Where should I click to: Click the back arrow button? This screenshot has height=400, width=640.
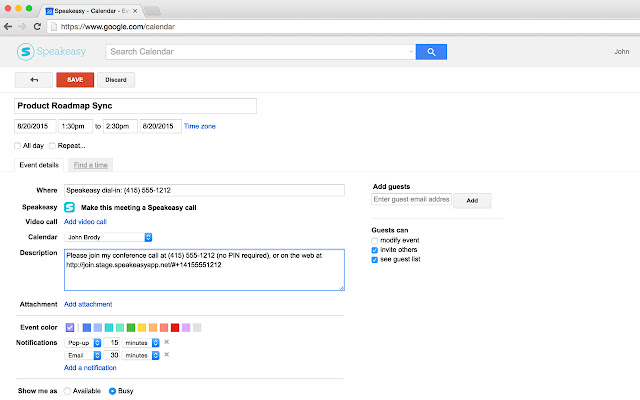[x=34, y=80]
